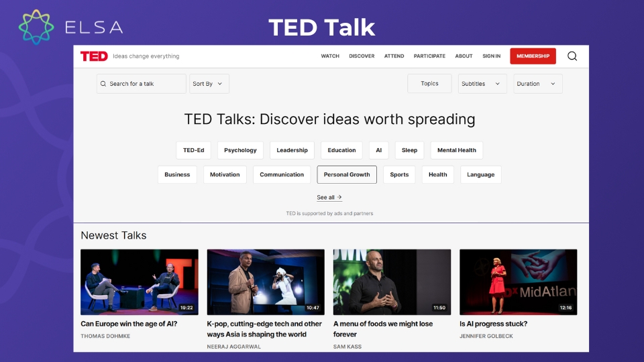Click the See all topics link
Image resolution: width=644 pixels, height=362 pixels.
pyautogui.click(x=329, y=197)
